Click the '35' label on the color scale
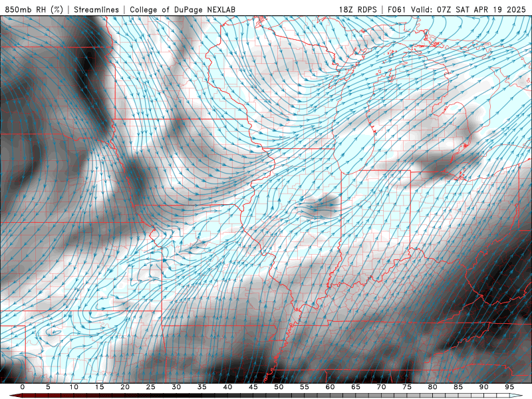The width and height of the screenshot is (532, 399). (202, 387)
